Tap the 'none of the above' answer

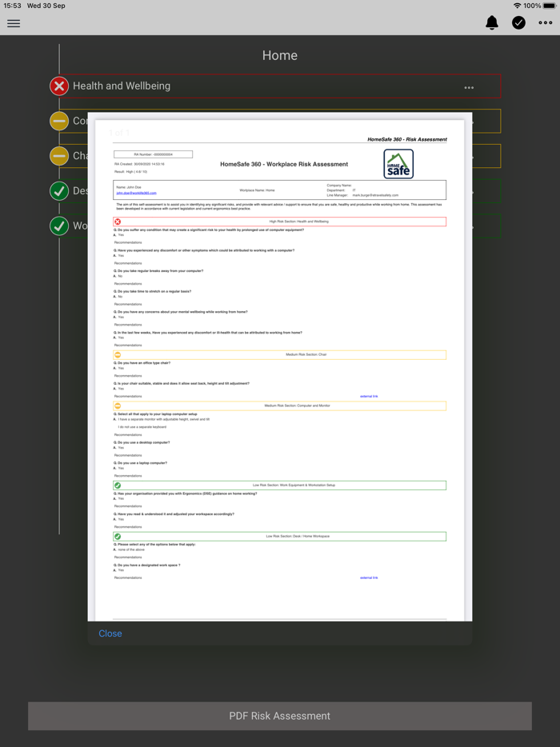coord(131,549)
